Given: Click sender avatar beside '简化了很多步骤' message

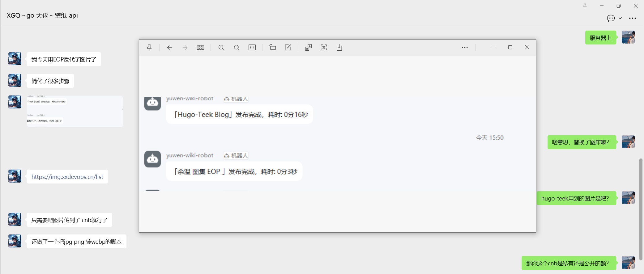Looking at the screenshot, I should (15, 80).
